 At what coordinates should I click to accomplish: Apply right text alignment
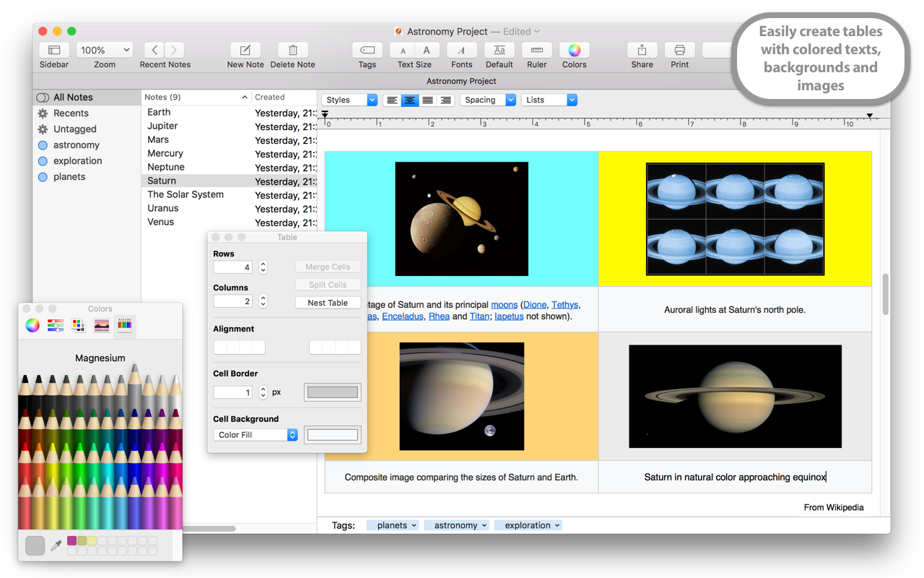click(x=445, y=100)
